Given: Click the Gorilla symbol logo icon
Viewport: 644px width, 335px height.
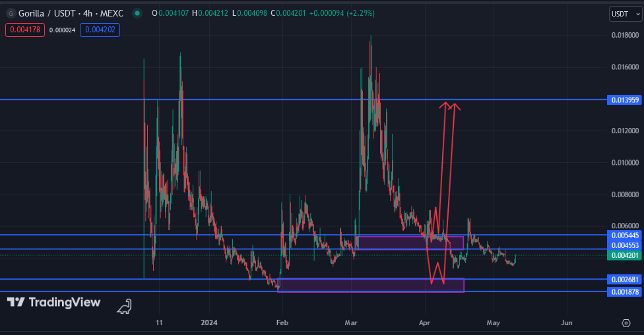Looking at the screenshot, I should pos(11,14).
